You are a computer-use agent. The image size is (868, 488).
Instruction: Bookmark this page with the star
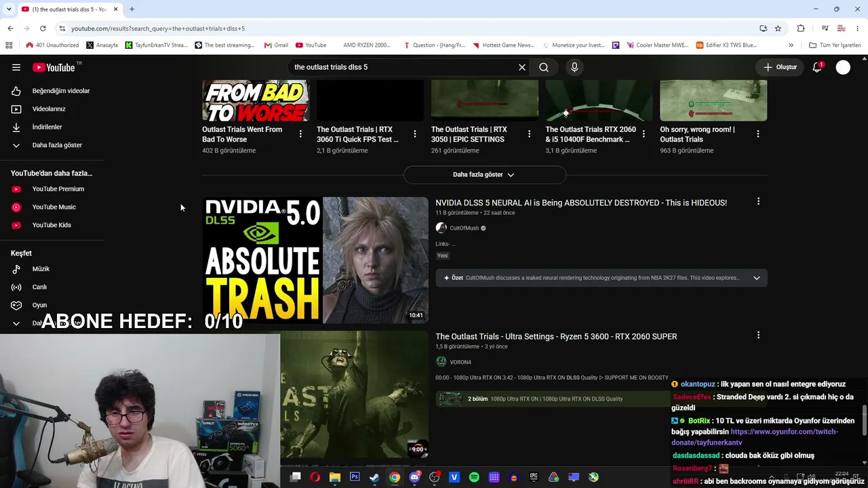(x=778, y=28)
